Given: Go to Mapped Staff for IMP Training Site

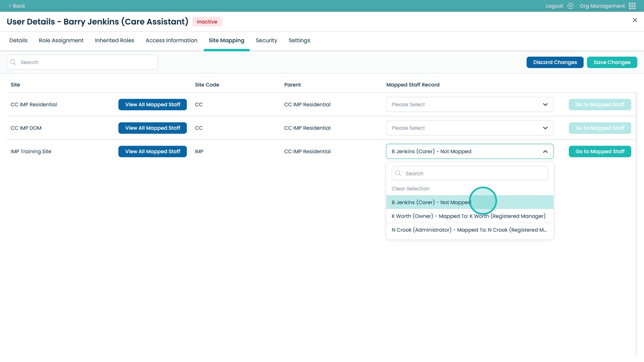Looking at the screenshot, I should (600, 152).
